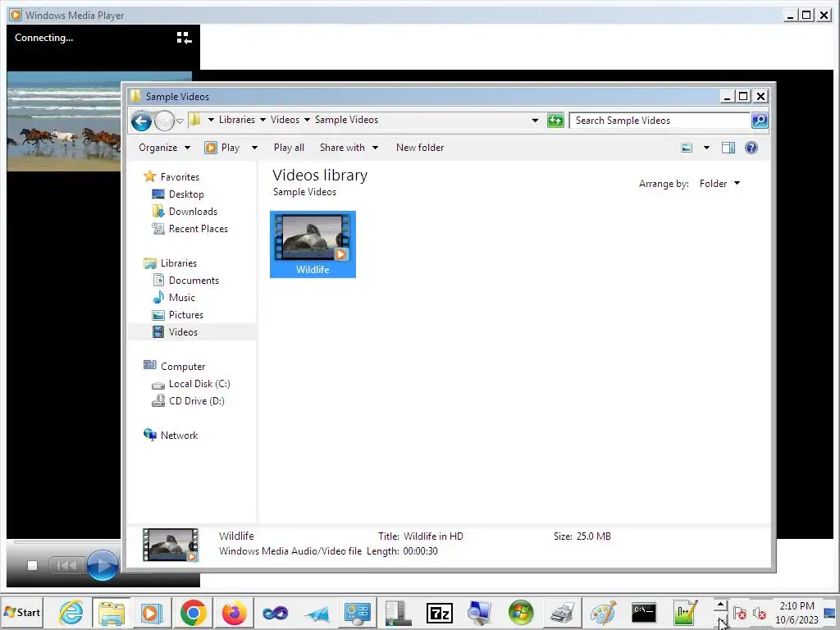Click the blue paper plane taskbar icon
Viewport: 840px width, 630px height.
[317, 612]
